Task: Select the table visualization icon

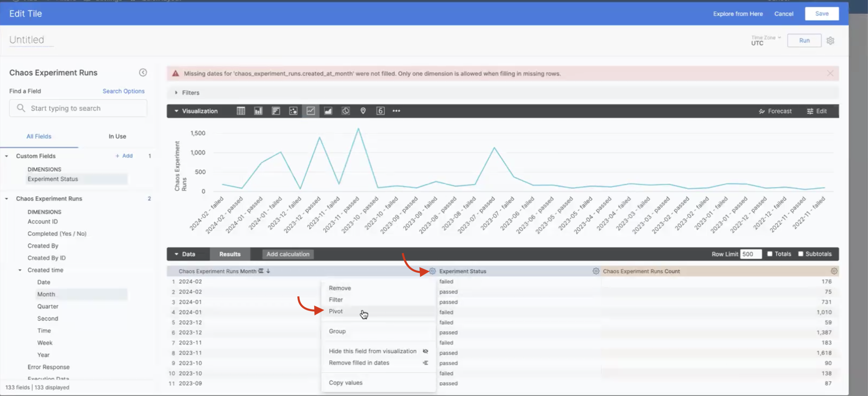Action: (x=241, y=111)
